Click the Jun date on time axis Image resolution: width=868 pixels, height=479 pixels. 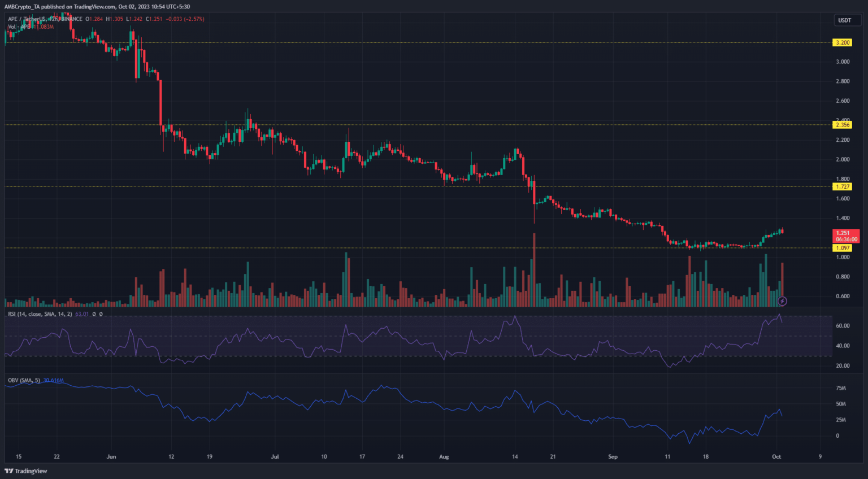(111, 456)
